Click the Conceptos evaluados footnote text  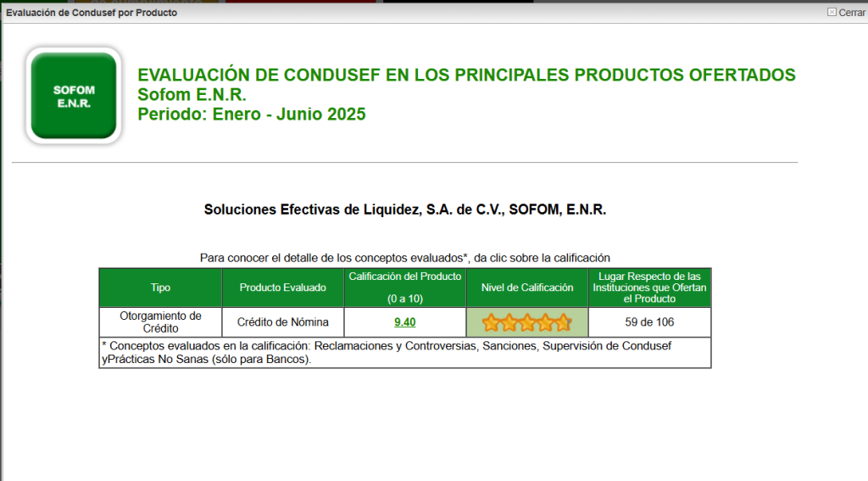(x=404, y=352)
